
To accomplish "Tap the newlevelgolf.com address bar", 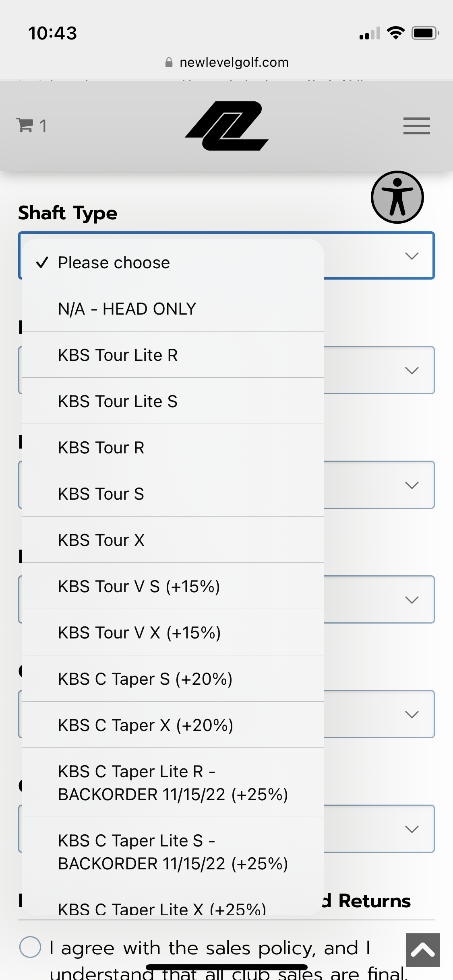I will pos(234,62).
